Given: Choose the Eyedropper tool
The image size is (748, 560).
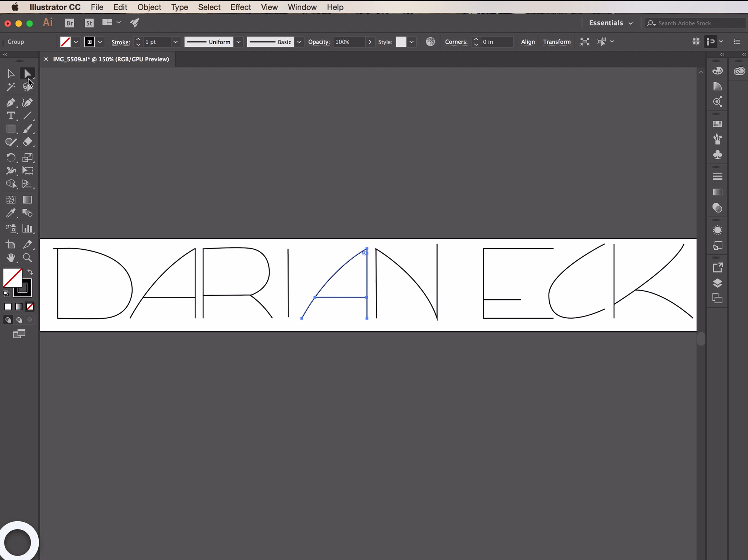Looking at the screenshot, I should [11, 213].
